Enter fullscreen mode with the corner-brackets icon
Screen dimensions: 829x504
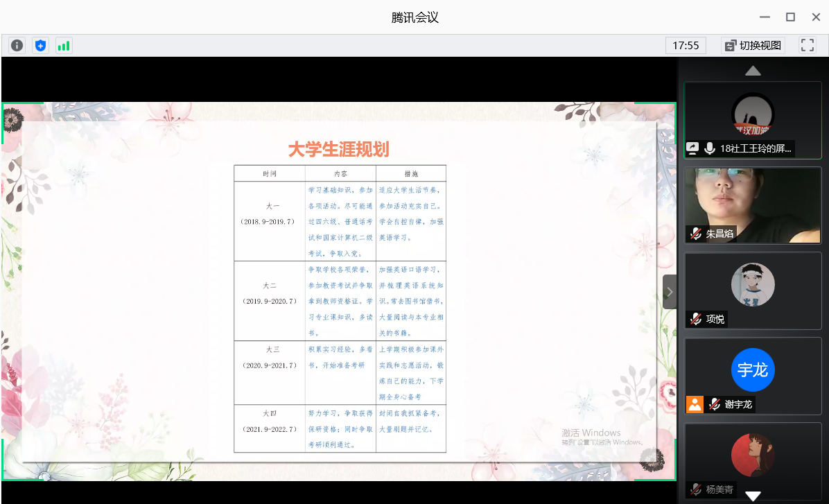click(807, 46)
